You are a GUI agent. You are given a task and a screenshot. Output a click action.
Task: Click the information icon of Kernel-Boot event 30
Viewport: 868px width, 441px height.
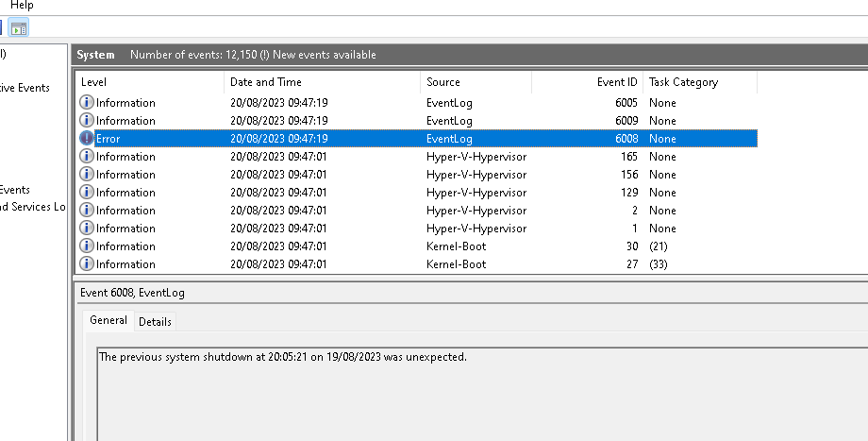click(x=87, y=246)
